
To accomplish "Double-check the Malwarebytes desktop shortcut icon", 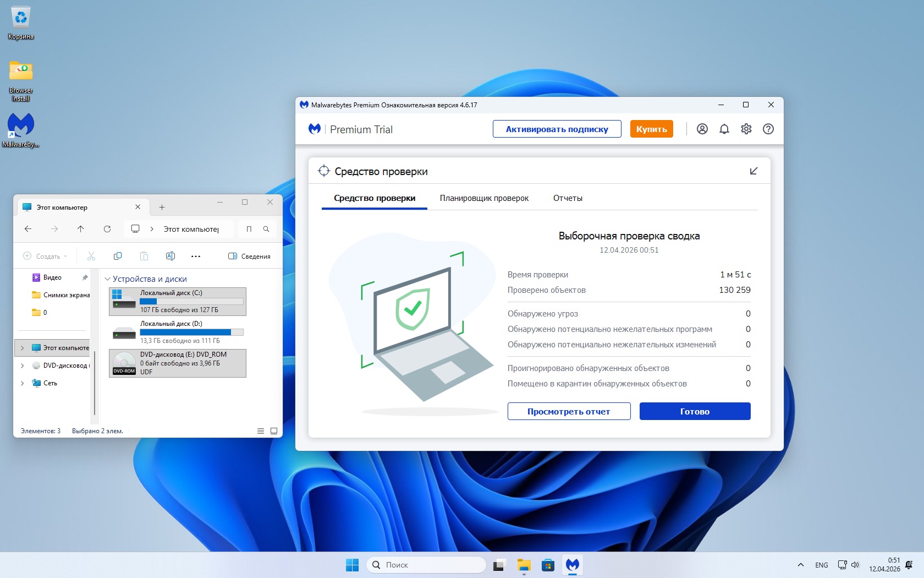I will tap(21, 127).
